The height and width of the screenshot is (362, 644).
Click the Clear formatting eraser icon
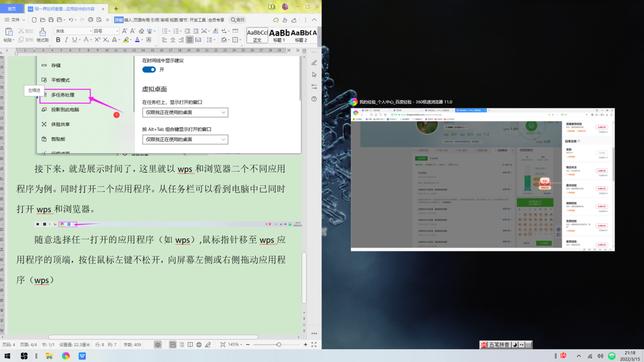141,31
